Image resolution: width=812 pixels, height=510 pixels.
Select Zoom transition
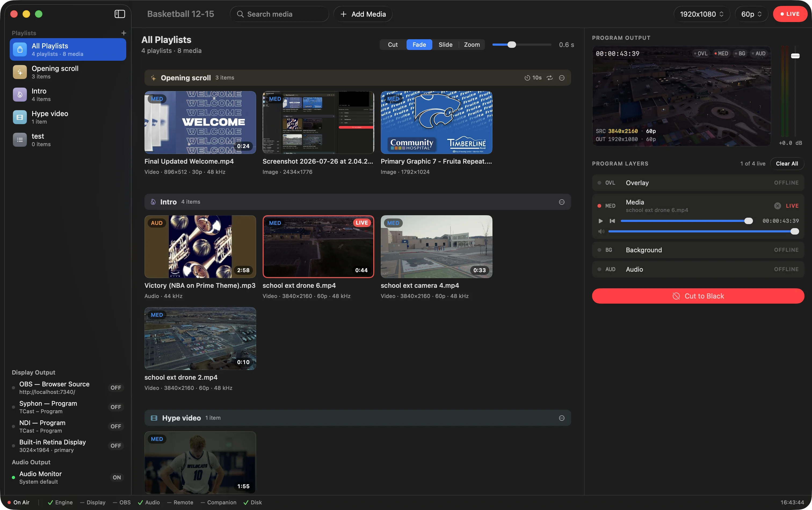point(472,45)
